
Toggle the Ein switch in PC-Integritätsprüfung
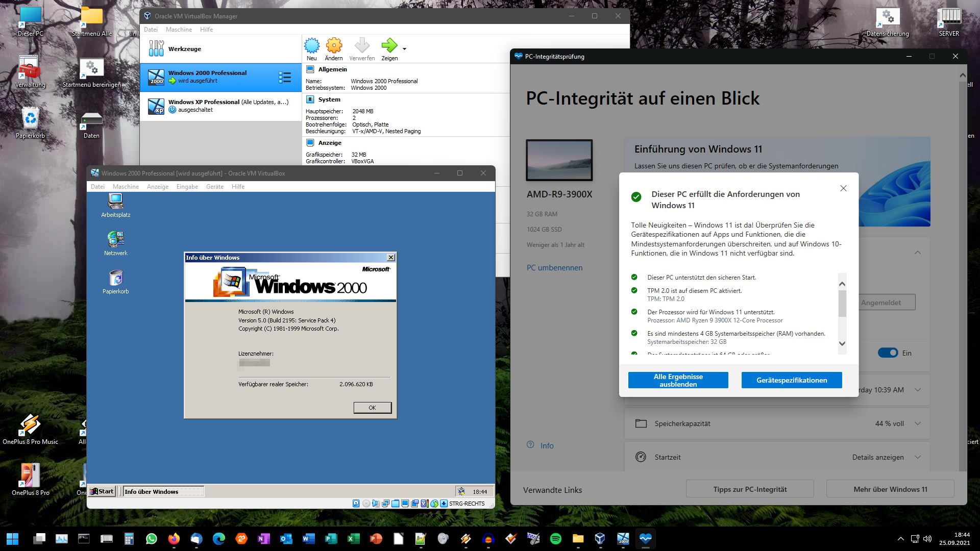tap(888, 353)
